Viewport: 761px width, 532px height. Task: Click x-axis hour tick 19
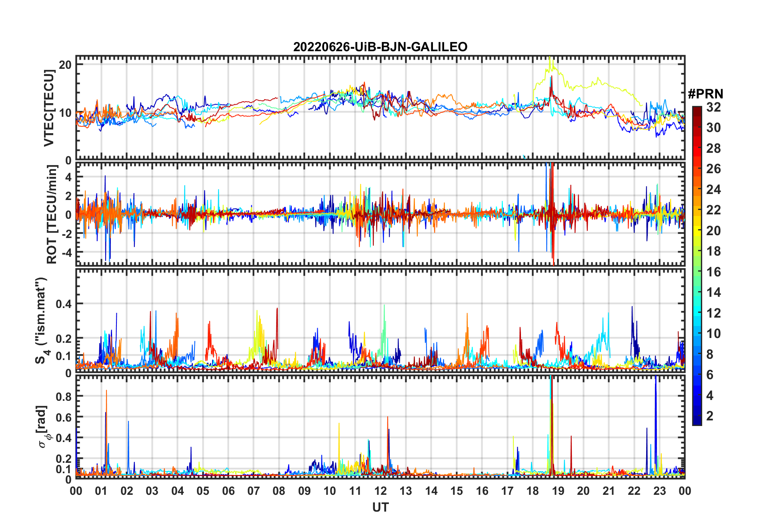click(x=558, y=491)
